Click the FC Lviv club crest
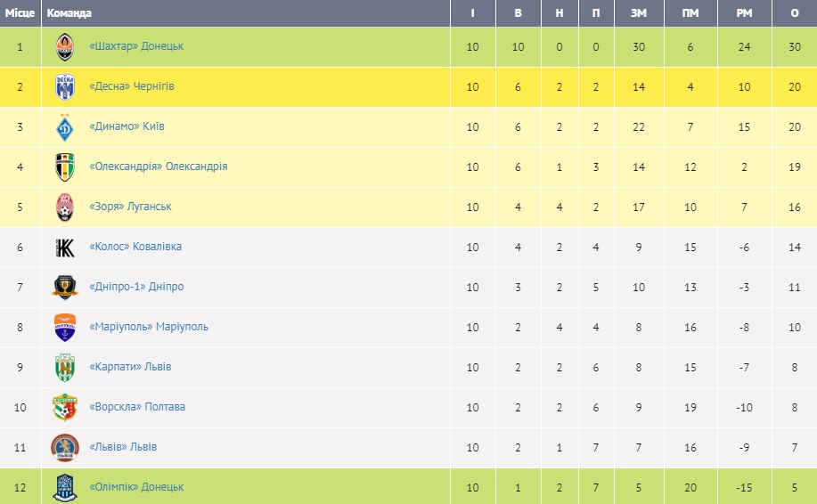Viewport: 817px width, 504px height. 64,448
